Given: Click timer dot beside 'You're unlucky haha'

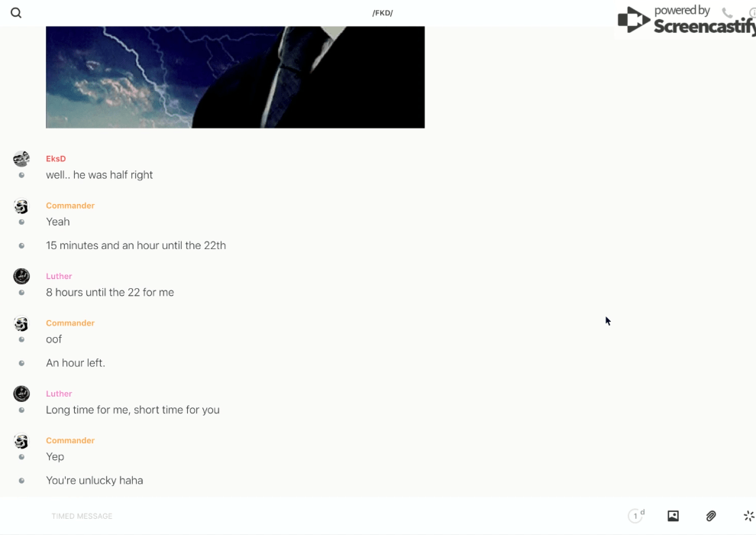Looking at the screenshot, I should click(21, 481).
